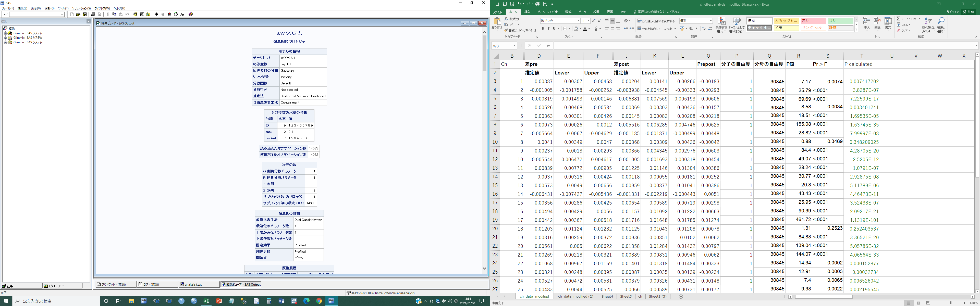Open the font name dropdown in Excel
Screen dimensions: 980x306
tap(578, 21)
